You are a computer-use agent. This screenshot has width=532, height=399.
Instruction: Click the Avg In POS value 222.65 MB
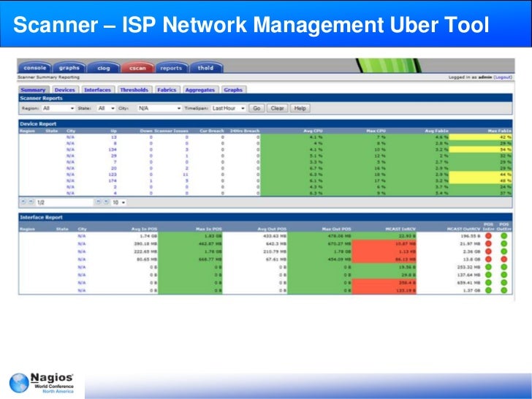145,251
